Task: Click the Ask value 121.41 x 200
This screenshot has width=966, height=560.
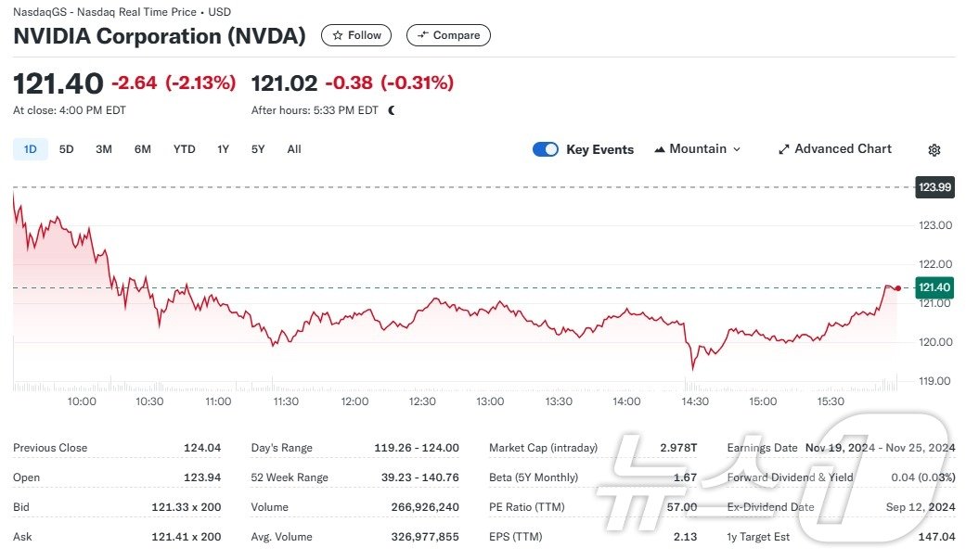Action: [x=186, y=537]
